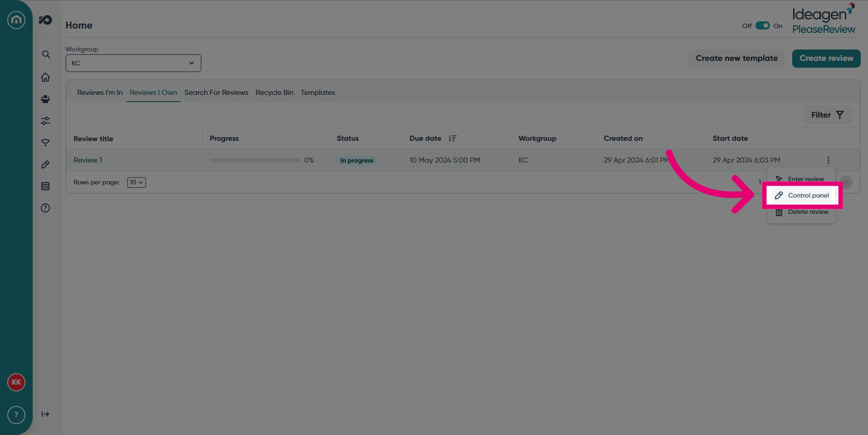Click the Progress column header
The width and height of the screenshot is (868, 435).
click(x=224, y=138)
